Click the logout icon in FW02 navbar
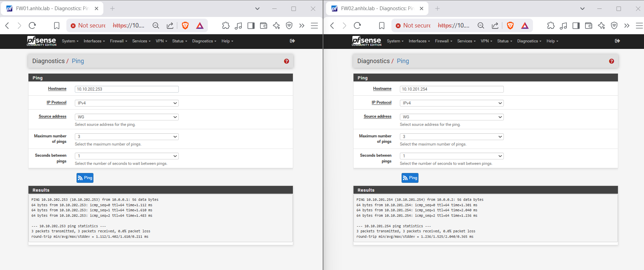Screen dimensions: 644x270 tap(617, 41)
